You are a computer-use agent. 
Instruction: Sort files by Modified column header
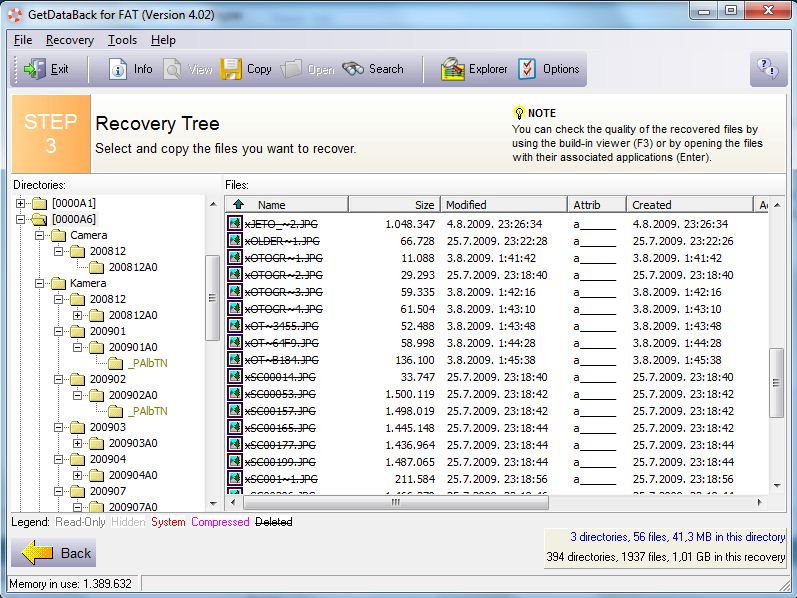[x=503, y=204]
